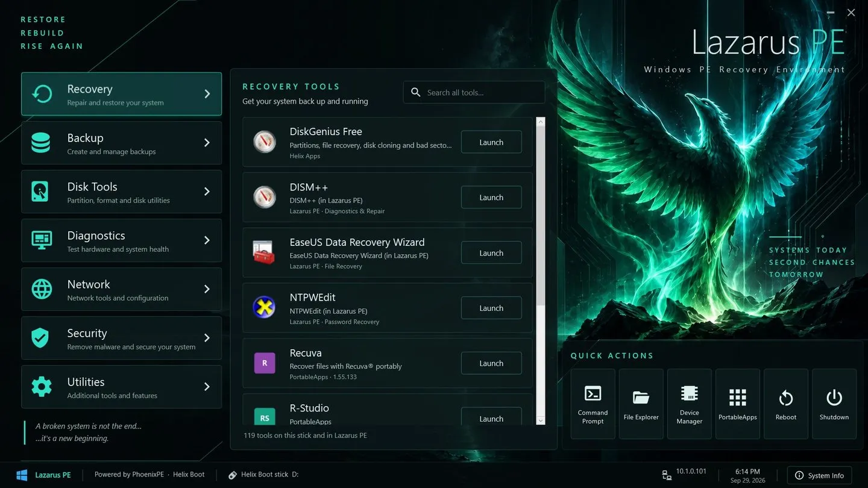Screen dimensions: 868x488
Task: Click the tool list scrollbar up arrow
Action: coord(540,122)
